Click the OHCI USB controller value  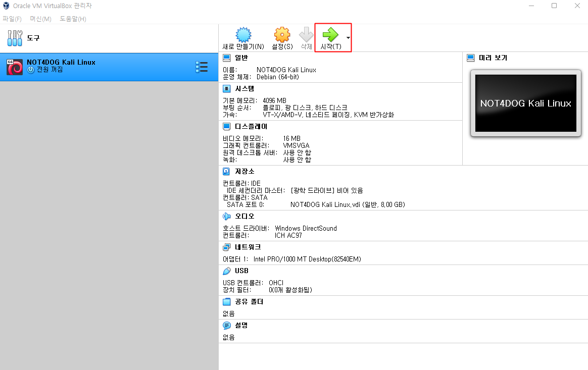[276, 283]
